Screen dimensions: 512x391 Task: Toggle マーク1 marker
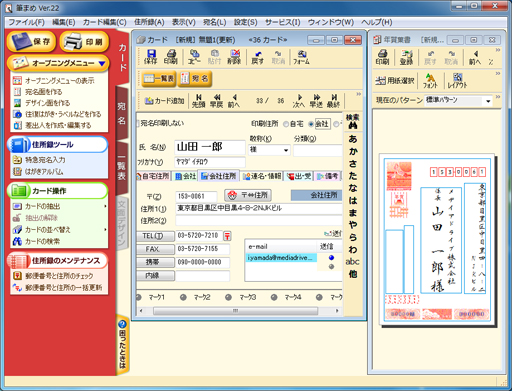139,297
